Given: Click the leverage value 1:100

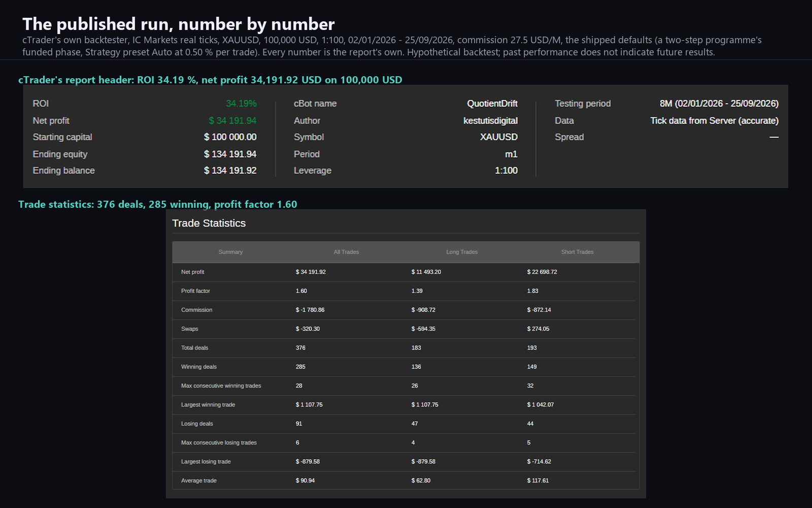Looking at the screenshot, I should pos(506,171).
